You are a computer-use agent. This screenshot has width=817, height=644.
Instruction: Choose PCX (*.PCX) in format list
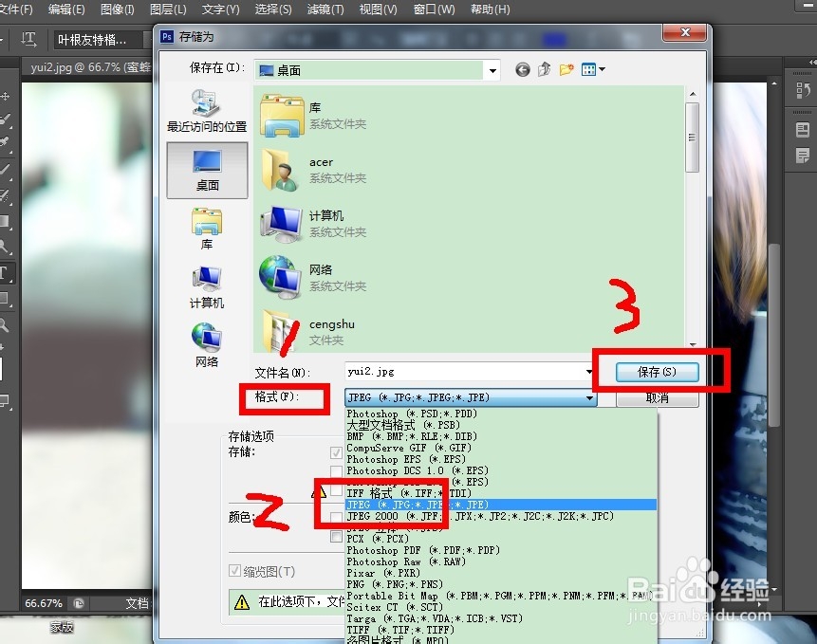[500, 539]
